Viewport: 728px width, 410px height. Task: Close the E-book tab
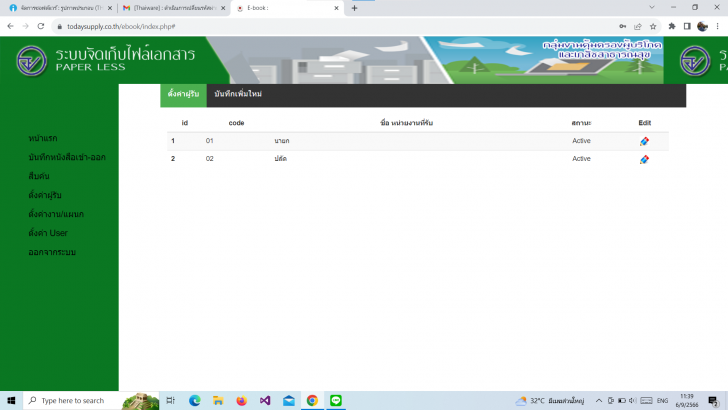point(337,8)
